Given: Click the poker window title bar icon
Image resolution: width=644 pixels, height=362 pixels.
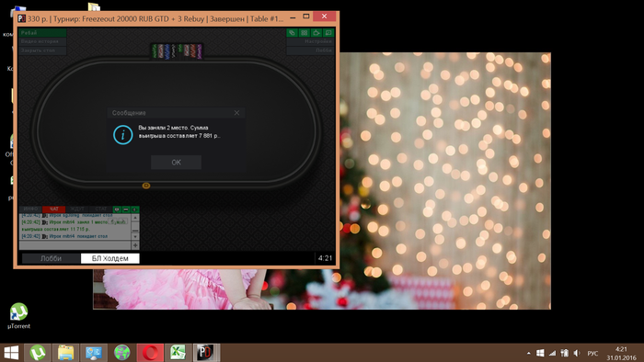Looking at the screenshot, I should [22, 18].
